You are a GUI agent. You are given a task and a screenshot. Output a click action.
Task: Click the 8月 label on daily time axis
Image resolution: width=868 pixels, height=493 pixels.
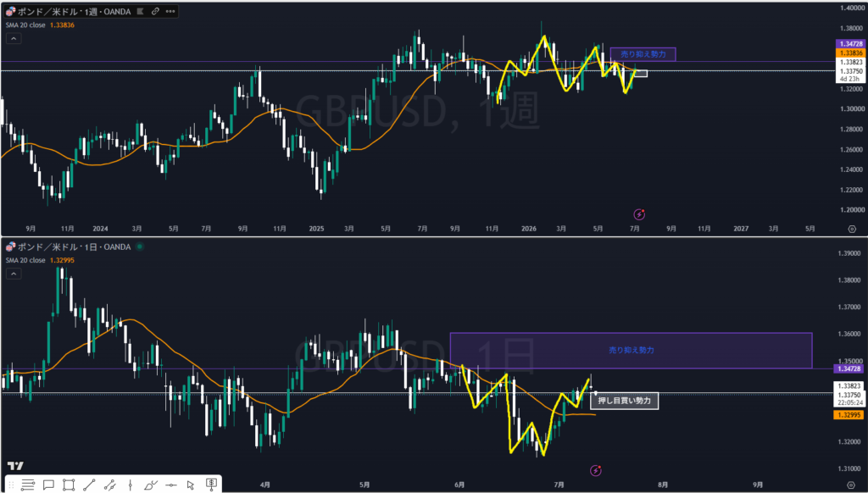pos(663,485)
